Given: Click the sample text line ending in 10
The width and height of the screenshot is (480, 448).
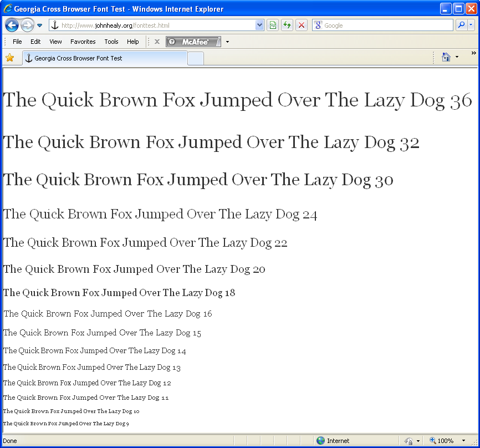Looking at the screenshot, I should [71, 411].
